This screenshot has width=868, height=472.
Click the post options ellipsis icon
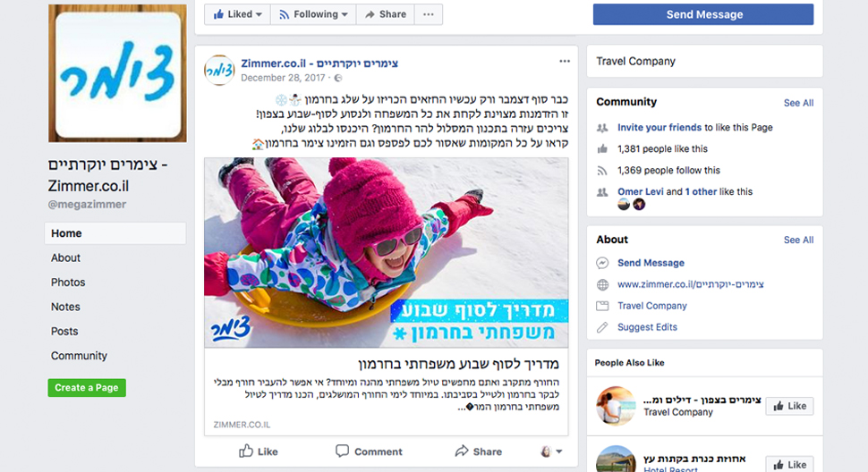pos(564,62)
